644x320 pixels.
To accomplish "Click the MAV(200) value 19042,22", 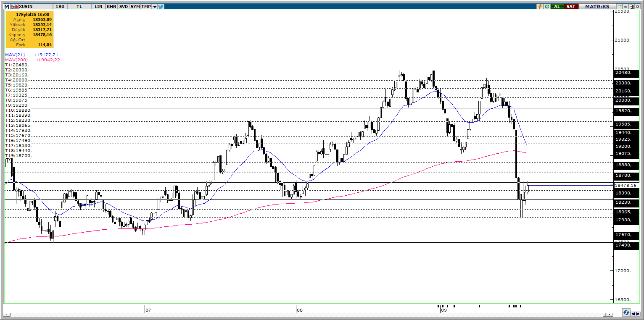I will tap(48, 60).
